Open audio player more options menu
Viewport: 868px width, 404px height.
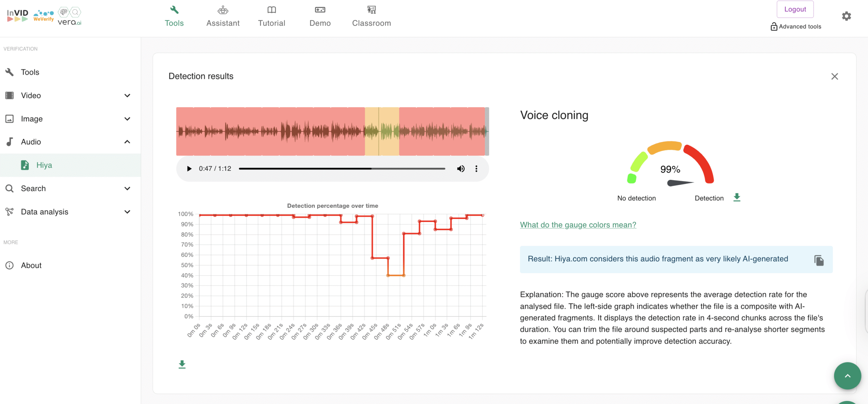pyautogui.click(x=476, y=168)
